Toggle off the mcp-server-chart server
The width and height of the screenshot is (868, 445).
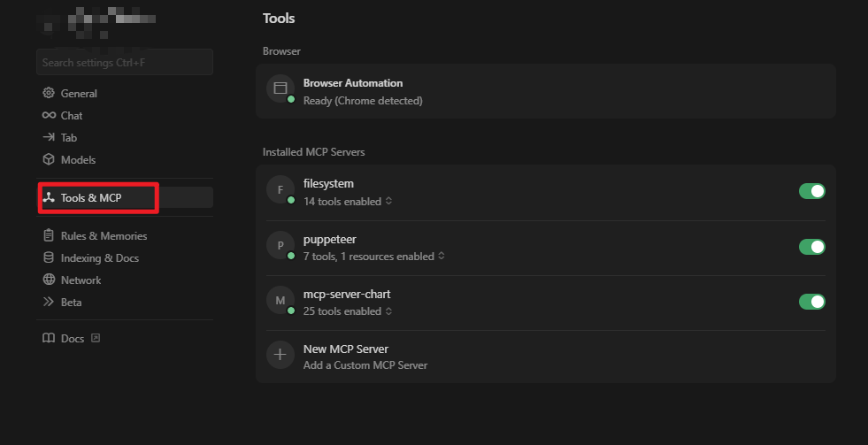[811, 302]
